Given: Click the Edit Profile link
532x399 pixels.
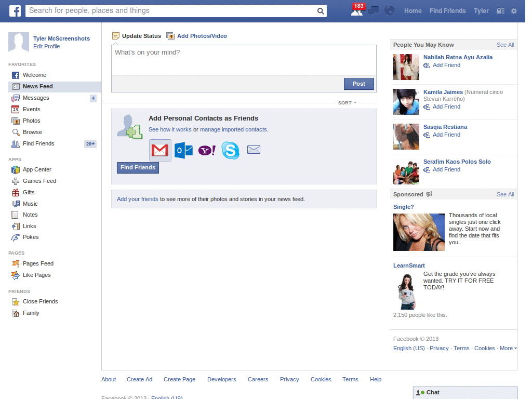Looking at the screenshot, I should [46, 46].
